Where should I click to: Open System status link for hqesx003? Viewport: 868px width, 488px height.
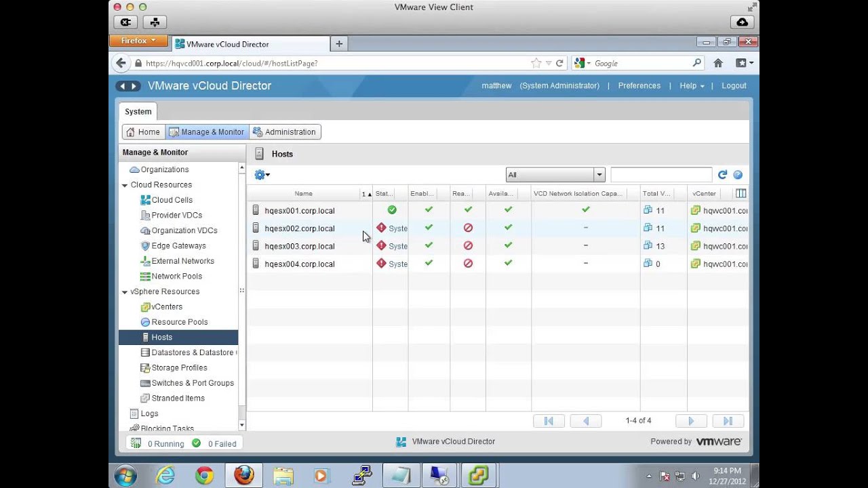pos(398,246)
